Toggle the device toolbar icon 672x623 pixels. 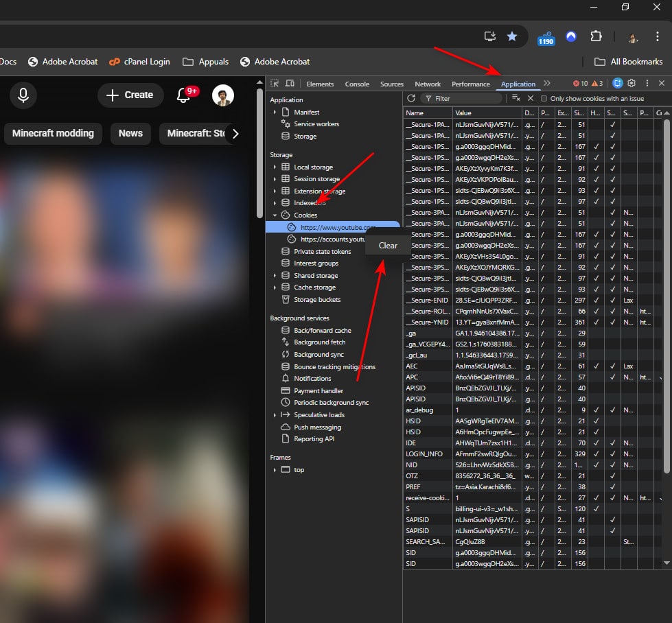pos(290,84)
